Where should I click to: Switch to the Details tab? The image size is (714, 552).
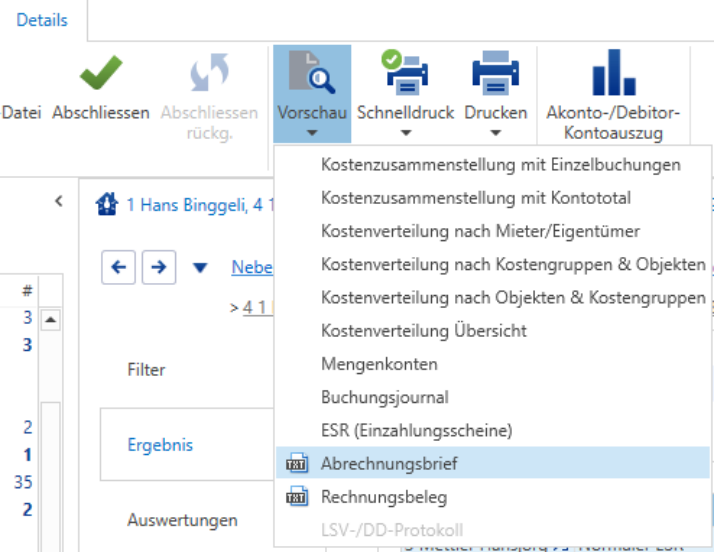click(42, 20)
